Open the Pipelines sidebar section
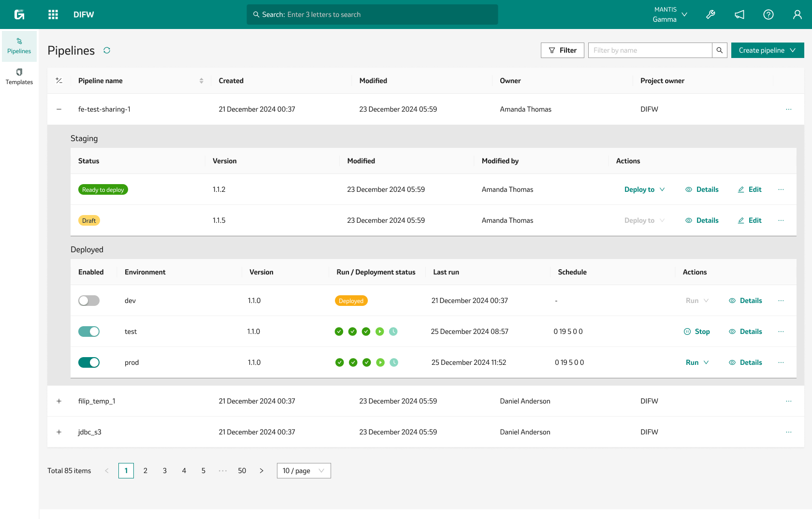The width and height of the screenshot is (812, 519). click(19, 46)
